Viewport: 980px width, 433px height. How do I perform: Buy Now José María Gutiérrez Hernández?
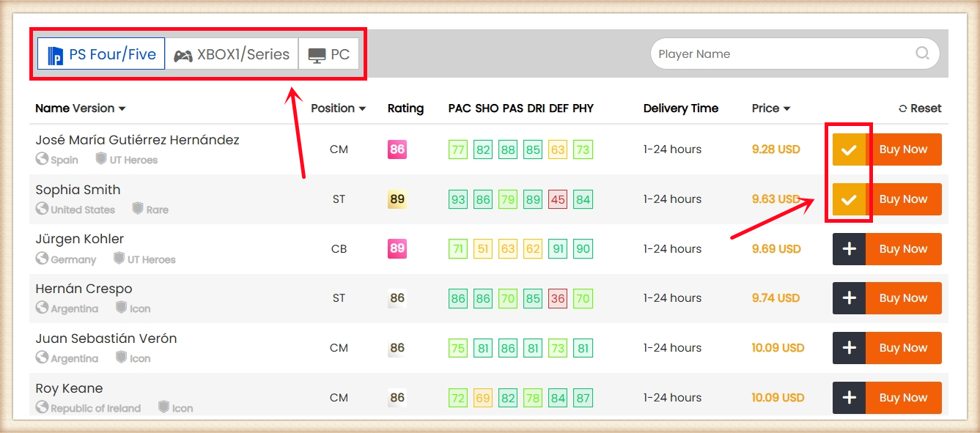(x=904, y=149)
